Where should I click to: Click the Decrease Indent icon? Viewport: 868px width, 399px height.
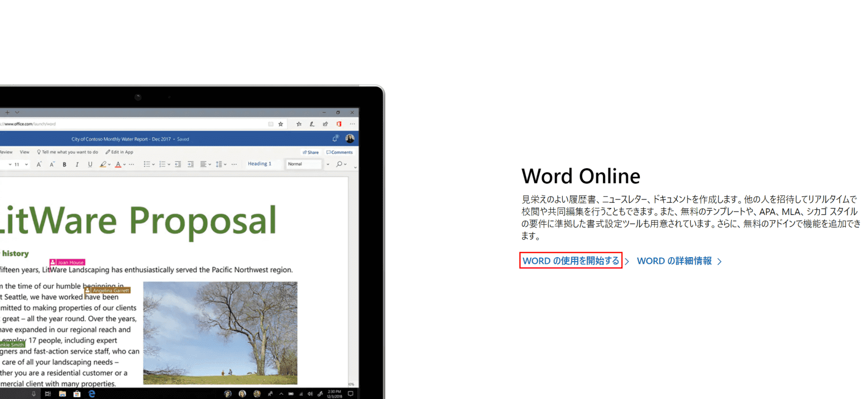pos(178,164)
